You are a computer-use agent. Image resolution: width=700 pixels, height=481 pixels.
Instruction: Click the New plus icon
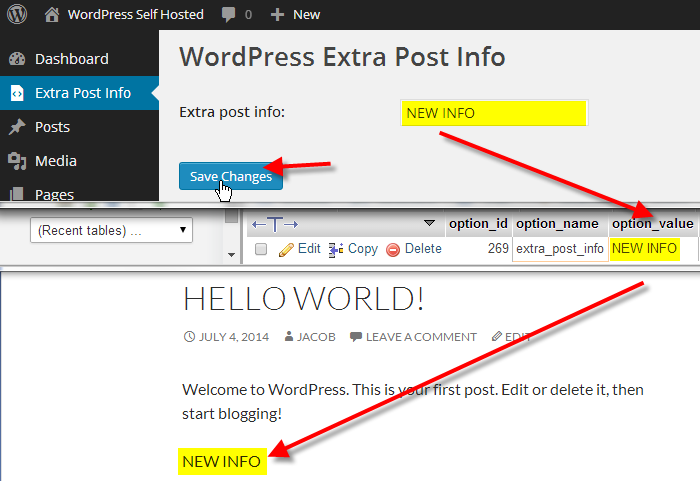tap(277, 15)
